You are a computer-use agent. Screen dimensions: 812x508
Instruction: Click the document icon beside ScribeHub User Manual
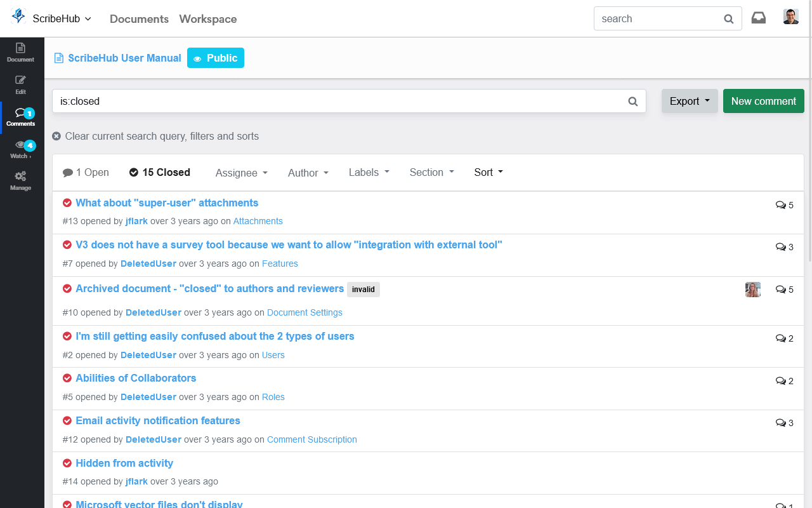tap(59, 58)
